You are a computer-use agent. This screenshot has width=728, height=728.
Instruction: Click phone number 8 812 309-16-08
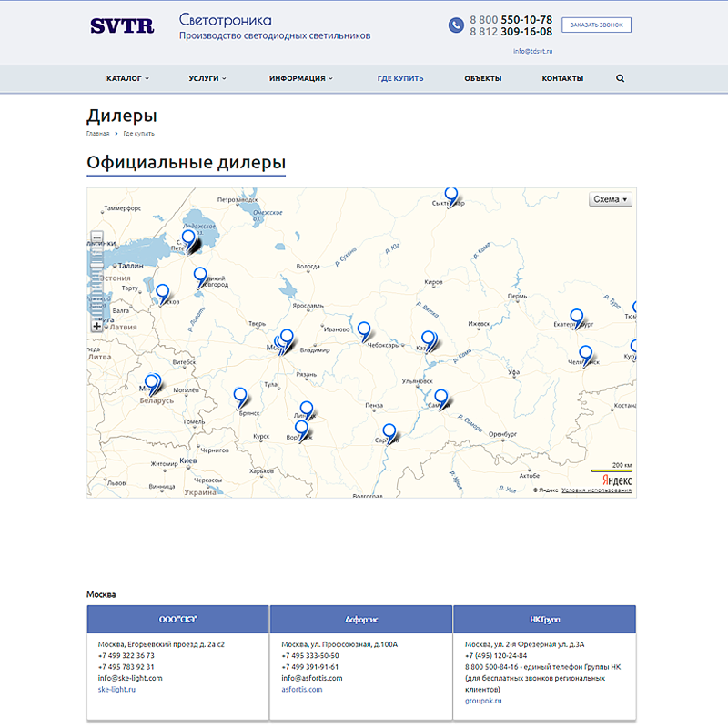click(511, 32)
